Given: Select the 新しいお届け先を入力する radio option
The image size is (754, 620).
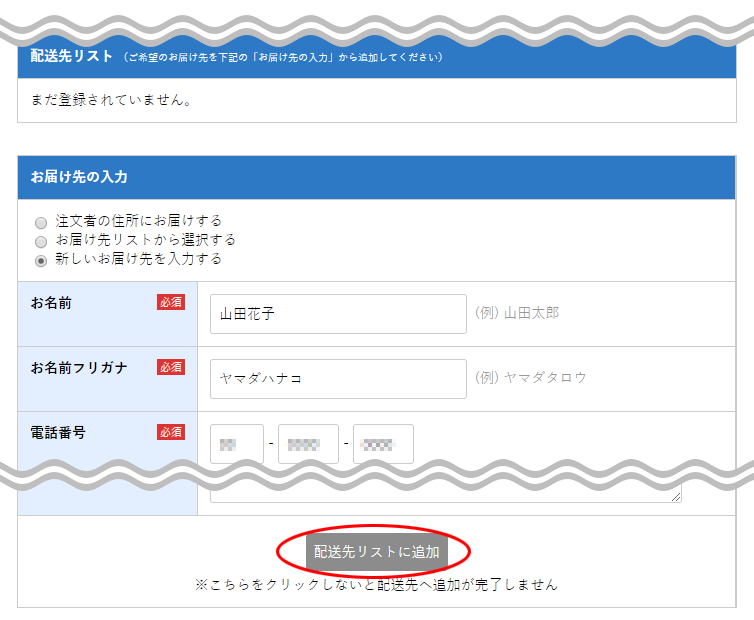Looking at the screenshot, I should click(x=41, y=260).
